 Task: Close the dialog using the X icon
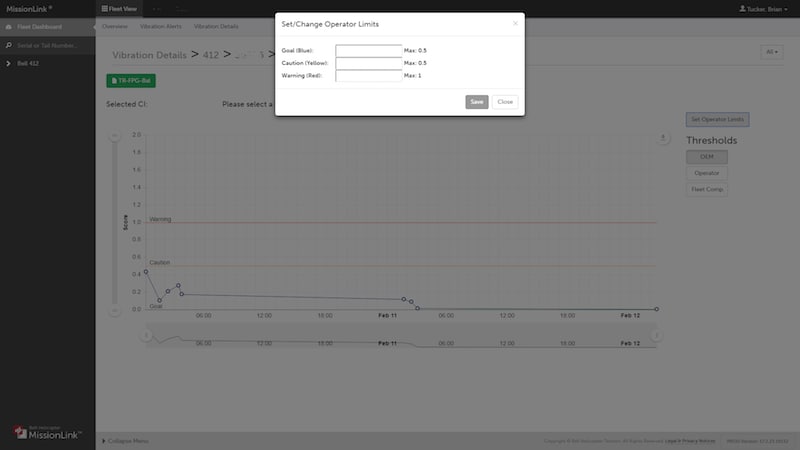(515, 23)
